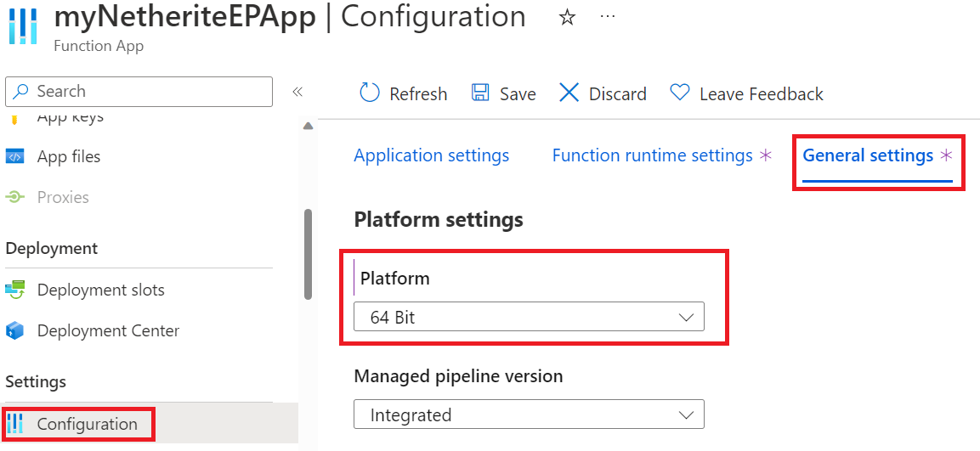Click the Save floppy disk icon

(480, 93)
